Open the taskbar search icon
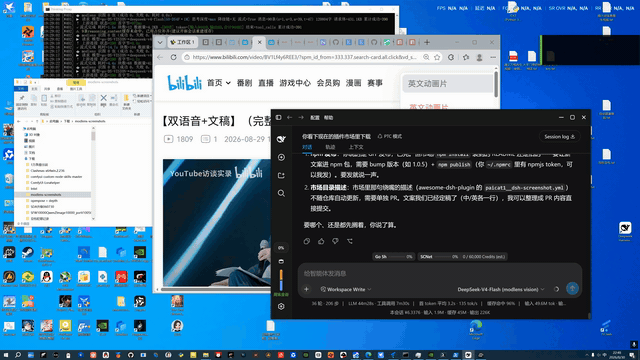 point(18,355)
